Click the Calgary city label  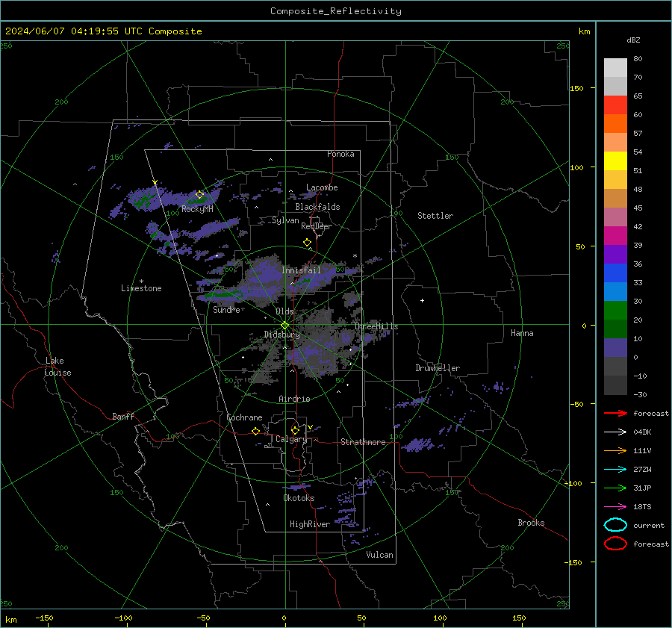pos(291,439)
